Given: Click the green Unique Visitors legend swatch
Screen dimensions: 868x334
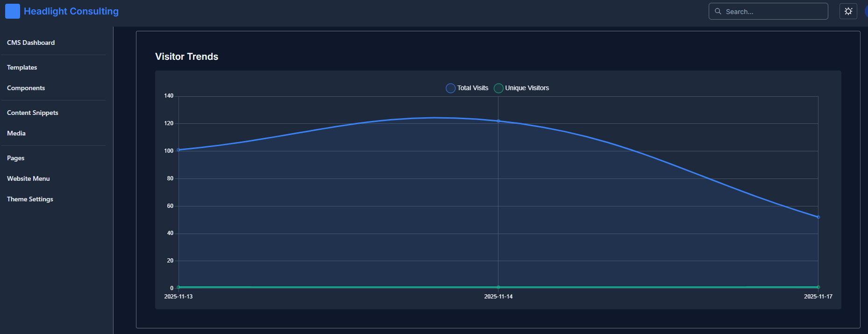Looking at the screenshot, I should [498, 88].
